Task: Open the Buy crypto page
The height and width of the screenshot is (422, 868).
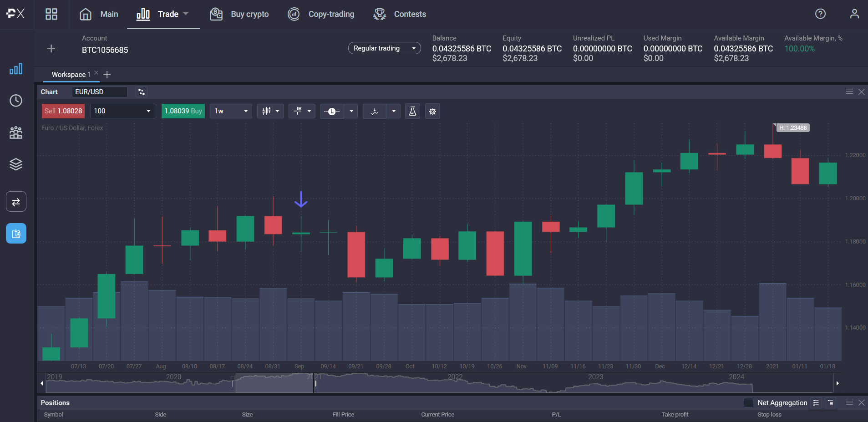Action: point(239,14)
